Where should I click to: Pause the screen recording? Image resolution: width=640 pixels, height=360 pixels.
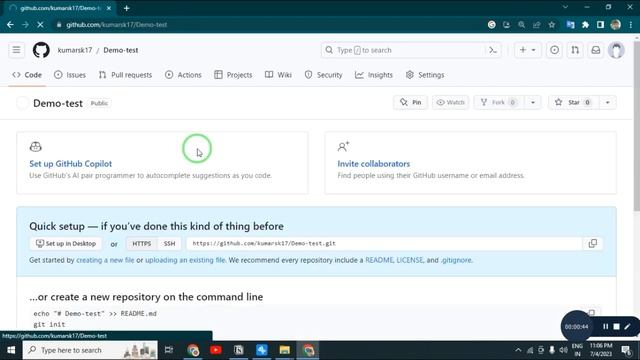pyautogui.click(x=605, y=327)
